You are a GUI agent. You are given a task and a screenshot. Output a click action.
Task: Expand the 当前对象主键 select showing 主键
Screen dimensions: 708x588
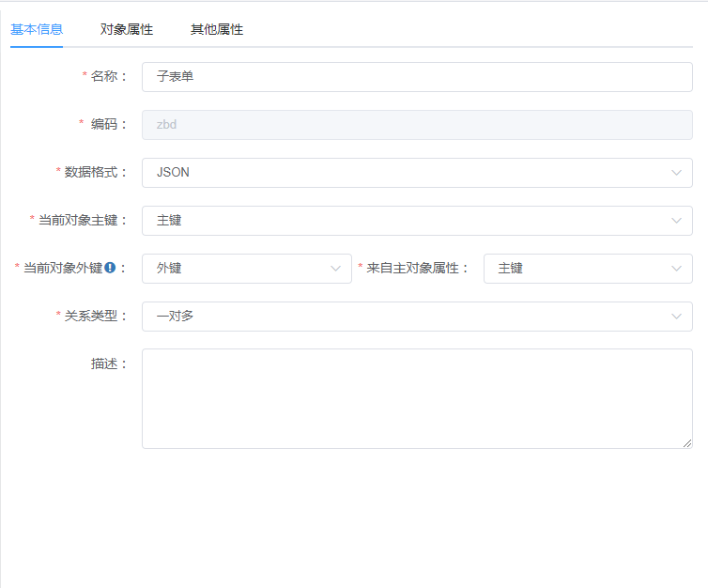(x=404, y=221)
